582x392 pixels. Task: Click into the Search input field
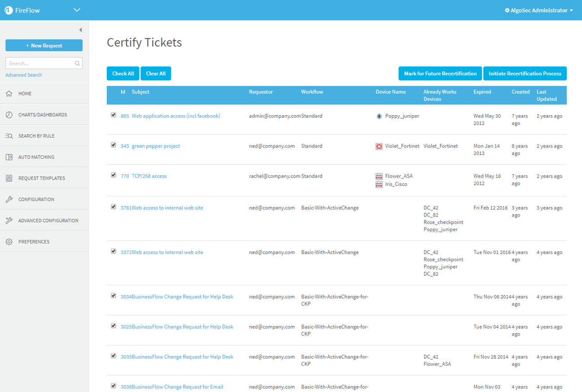click(39, 63)
